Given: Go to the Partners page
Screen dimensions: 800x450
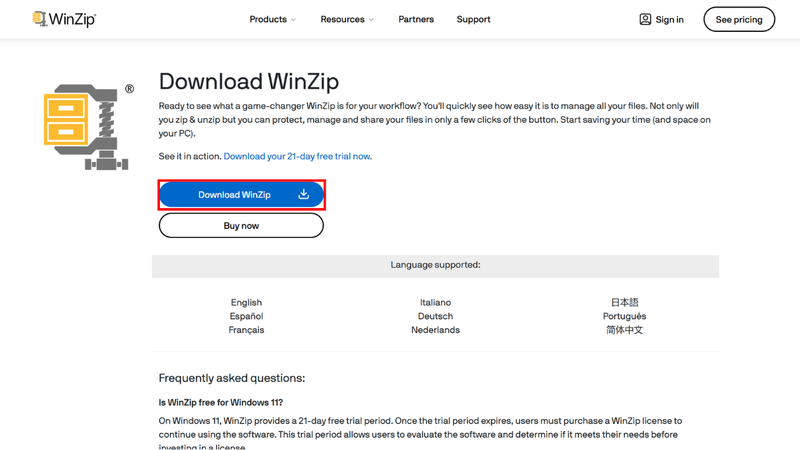Looking at the screenshot, I should [x=416, y=19].
